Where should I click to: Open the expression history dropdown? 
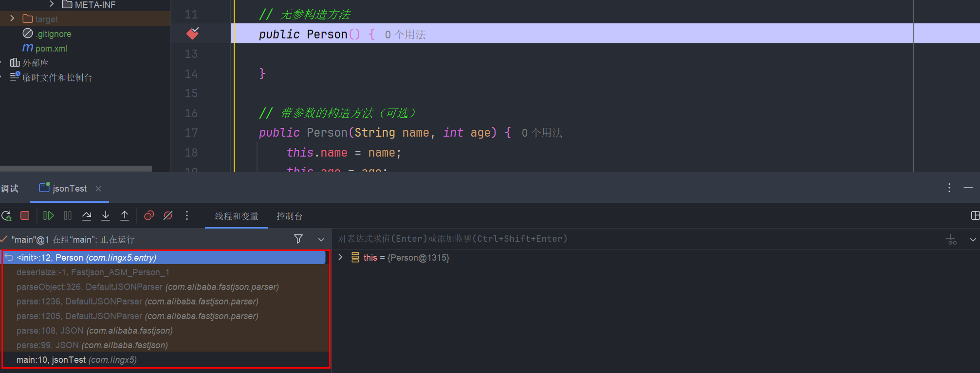coord(973,239)
